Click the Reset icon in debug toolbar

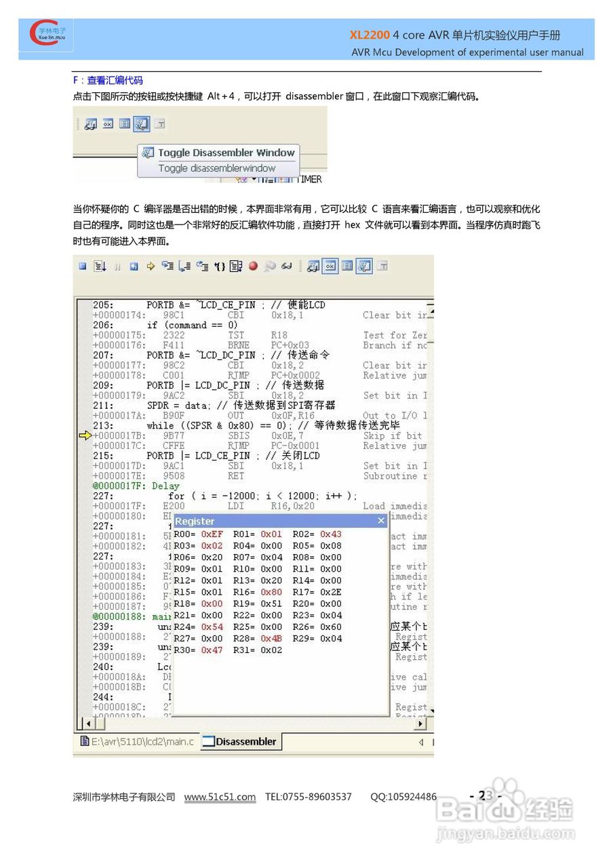tap(134, 267)
